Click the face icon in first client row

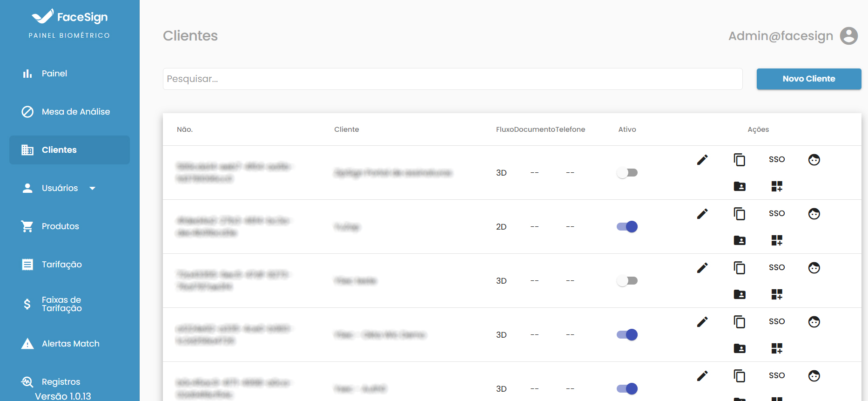814,160
